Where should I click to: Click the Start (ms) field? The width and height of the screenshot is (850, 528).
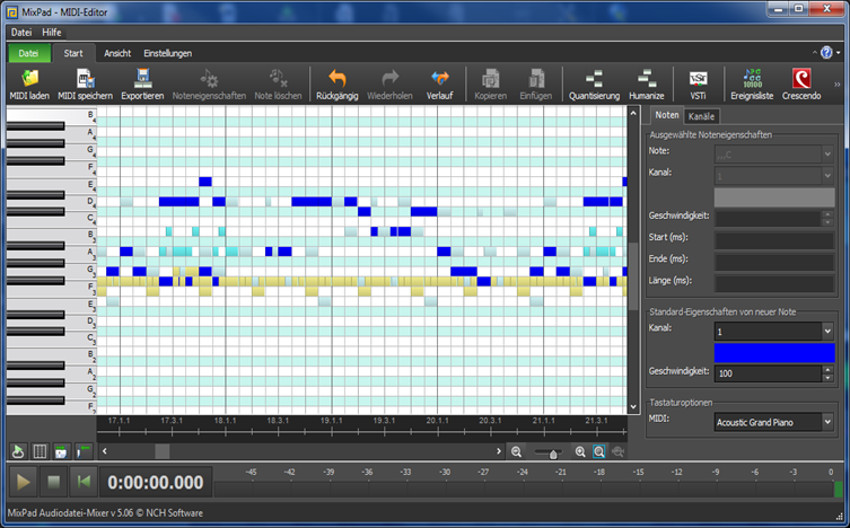pyautogui.click(x=774, y=240)
